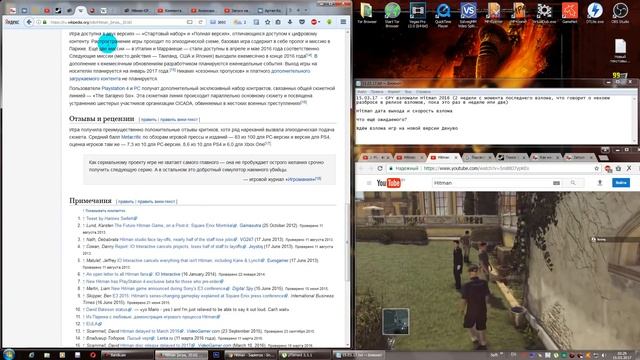Open DTLite.exe lightning bolt shortcut

[x=595, y=12]
